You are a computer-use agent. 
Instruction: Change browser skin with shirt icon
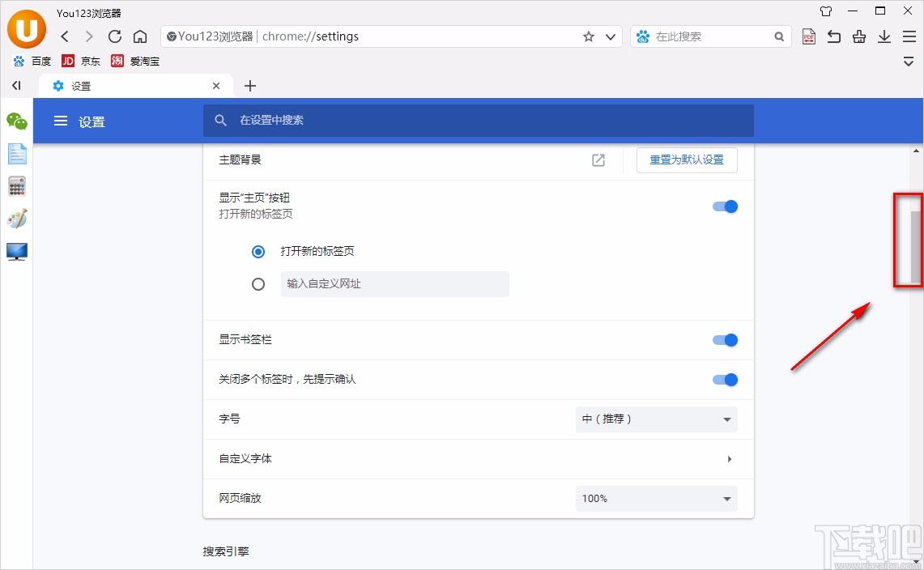(x=825, y=11)
